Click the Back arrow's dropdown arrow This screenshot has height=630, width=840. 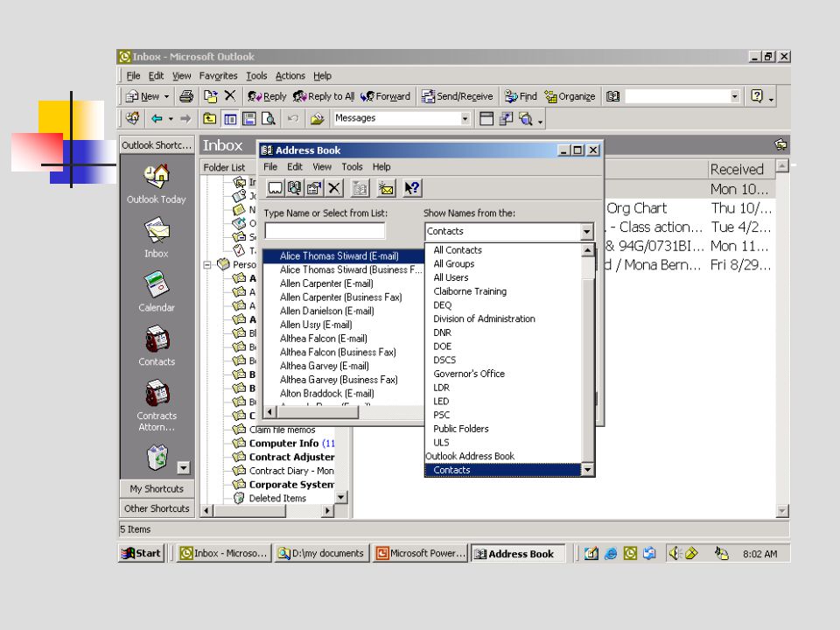[x=171, y=119]
